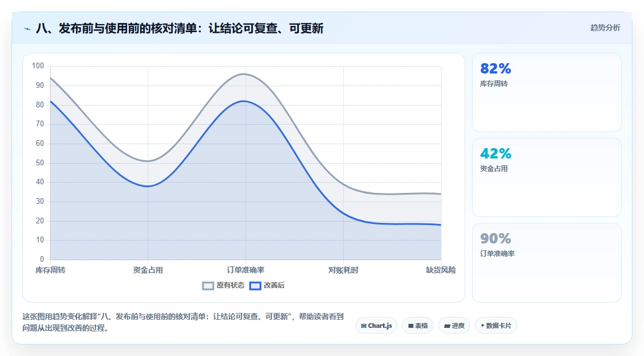The image size is (644, 356).
Task: Click the 50 y-axis tick label
Action: click(40, 163)
